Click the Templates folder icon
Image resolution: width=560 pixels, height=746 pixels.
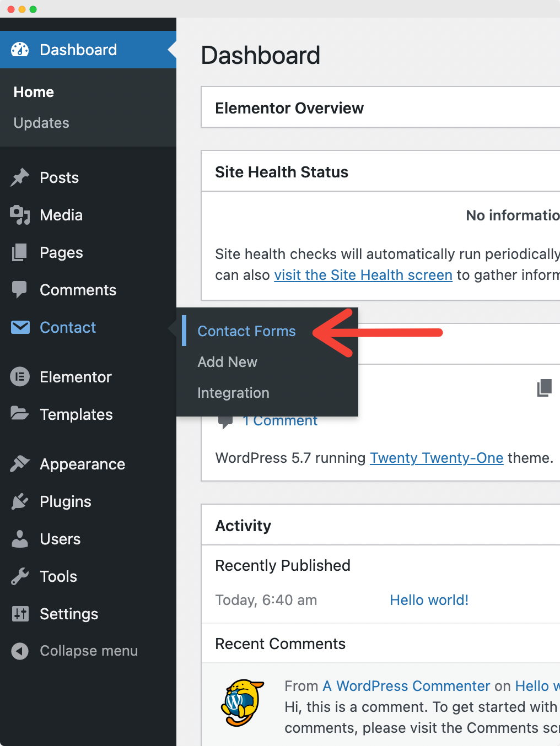point(19,414)
